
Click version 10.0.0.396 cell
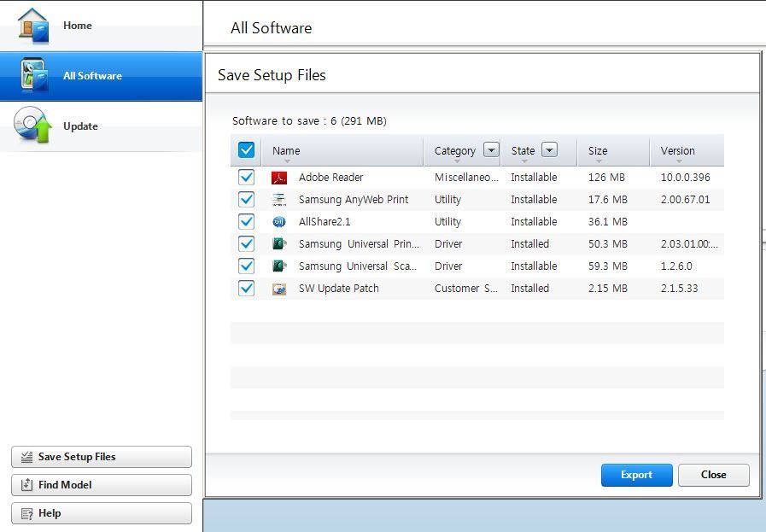point(686,178)
